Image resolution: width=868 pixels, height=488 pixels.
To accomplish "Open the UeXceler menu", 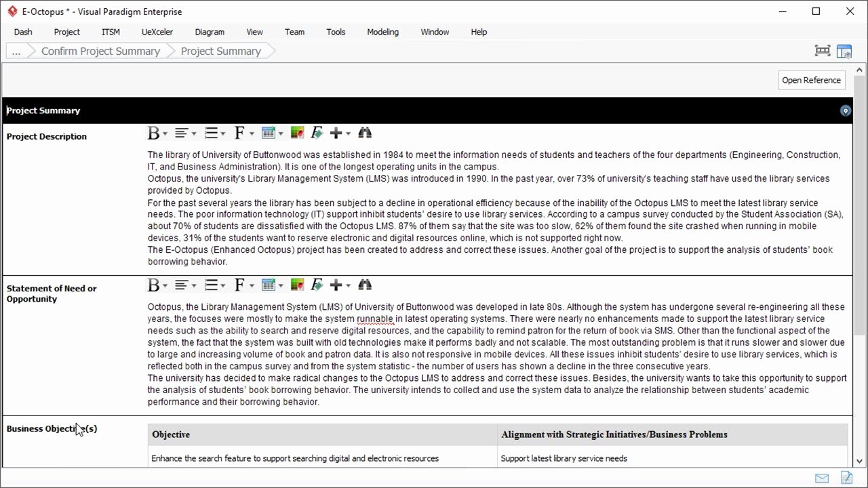I will point(157,32).
